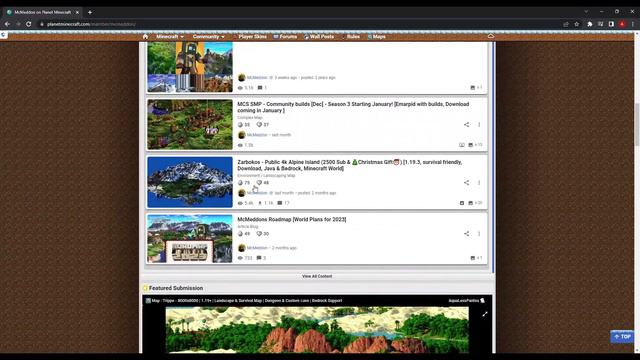Click the cloud icon in site navbar
Image resolution: width=640 pixels, height=360 pixels.
coord(491,36)
